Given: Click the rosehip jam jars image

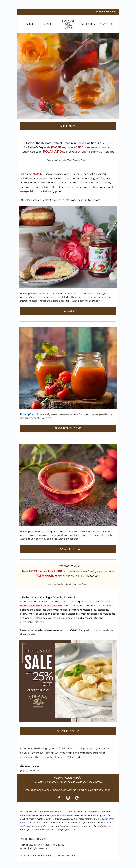Looking at the screenshot, I should pyautogui.click(x=68, y=368).
